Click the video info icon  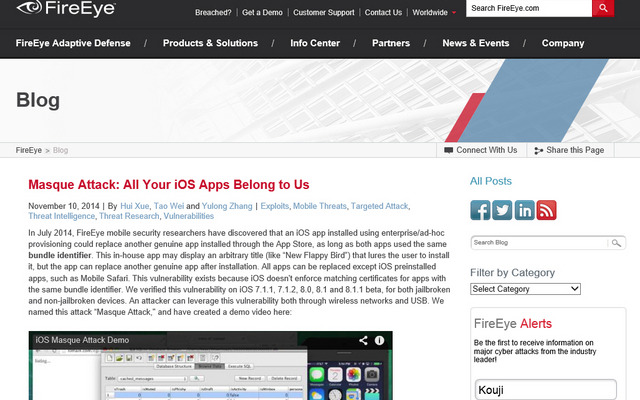[380, 340]
